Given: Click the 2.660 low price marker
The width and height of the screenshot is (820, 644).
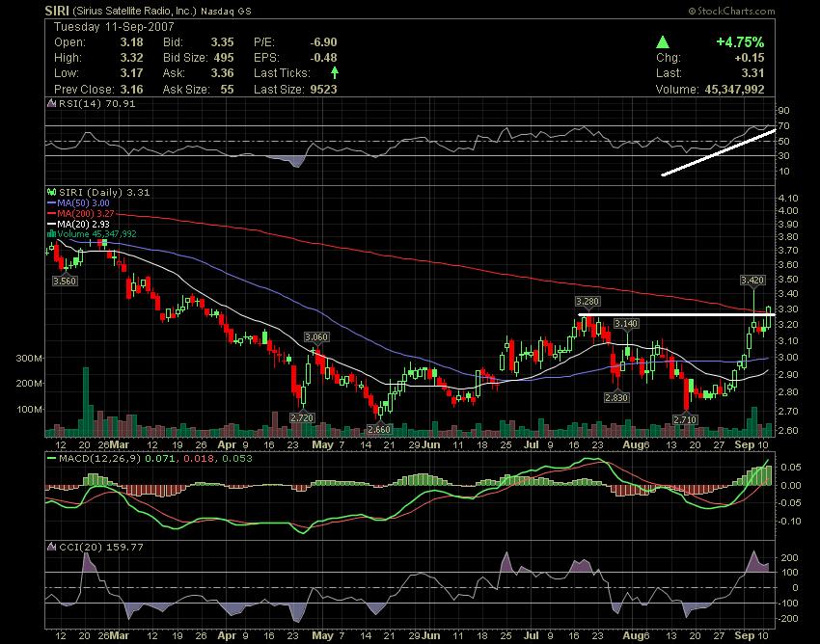Looking at the screenshot, I should tap(379, 429).
